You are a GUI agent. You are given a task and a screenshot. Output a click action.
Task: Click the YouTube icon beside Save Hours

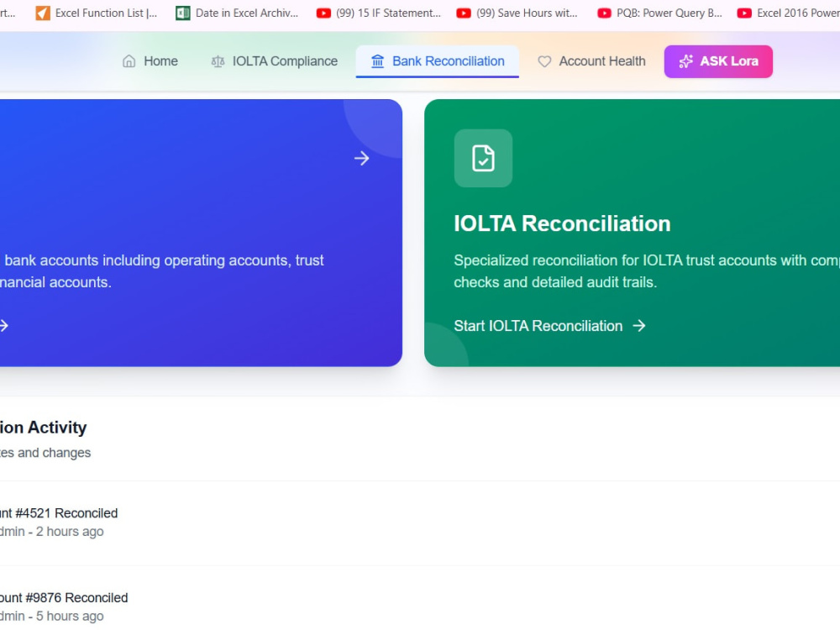[x=464, y=13]
